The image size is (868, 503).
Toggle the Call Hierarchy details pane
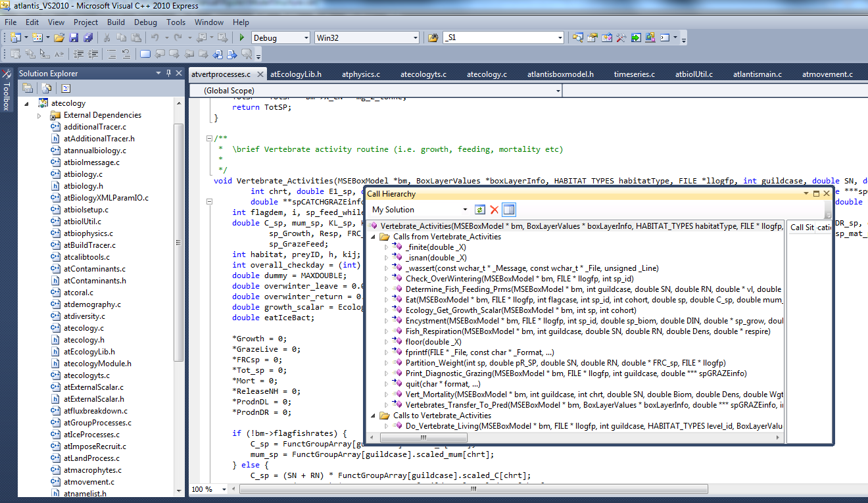(x=509, y=210)
